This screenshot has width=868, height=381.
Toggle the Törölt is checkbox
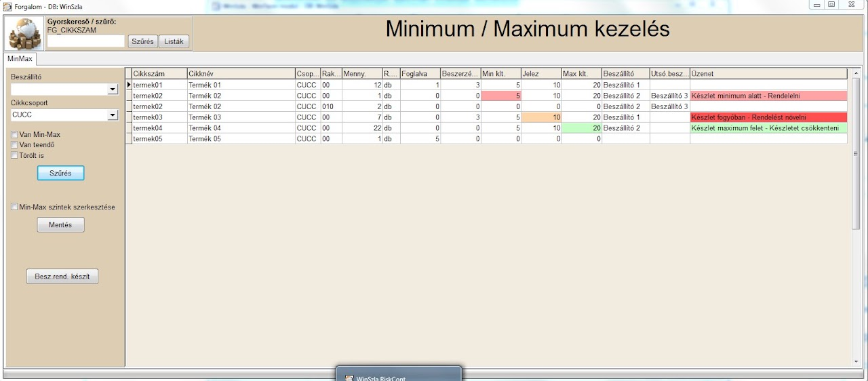pyautogui.click(x=14, y=155)
